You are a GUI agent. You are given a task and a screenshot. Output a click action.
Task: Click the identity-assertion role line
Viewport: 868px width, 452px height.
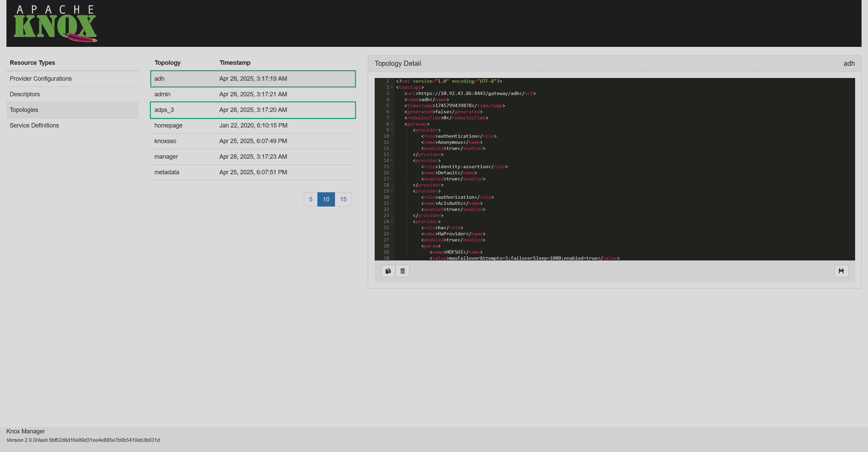point(464,167)
